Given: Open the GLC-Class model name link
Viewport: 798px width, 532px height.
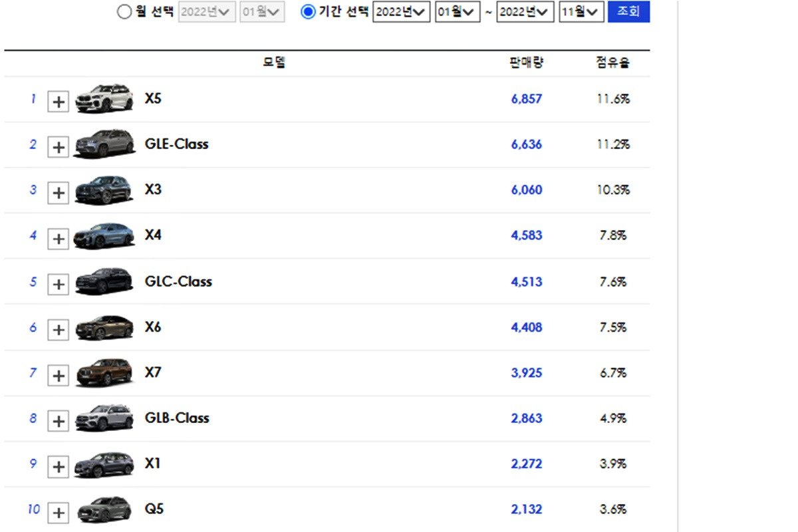Looking at the screenshot, I should tap(178, 281).
